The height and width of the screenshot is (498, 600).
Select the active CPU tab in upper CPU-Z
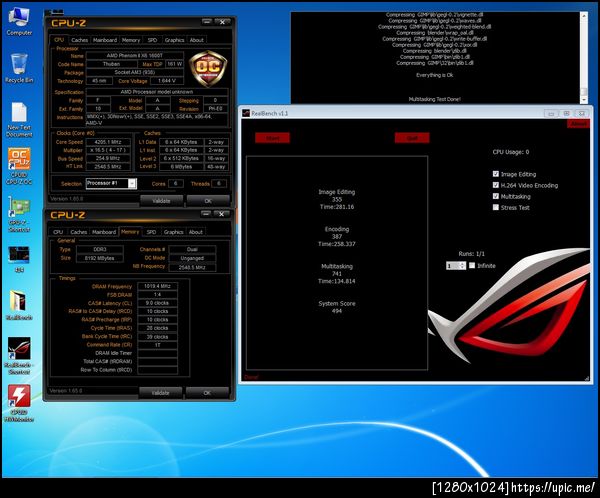coord(59,39)
